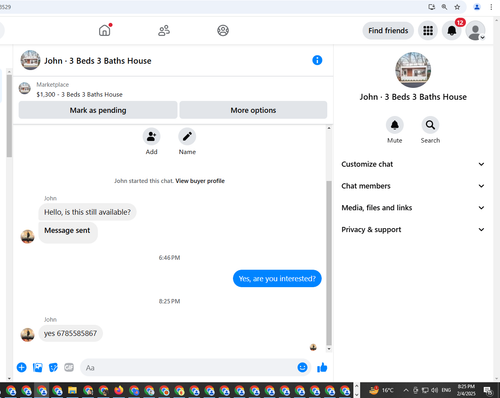Viewport: 500px width, 398px height.
Task: Expand Media, files and links section
Action: pos(413,208)
